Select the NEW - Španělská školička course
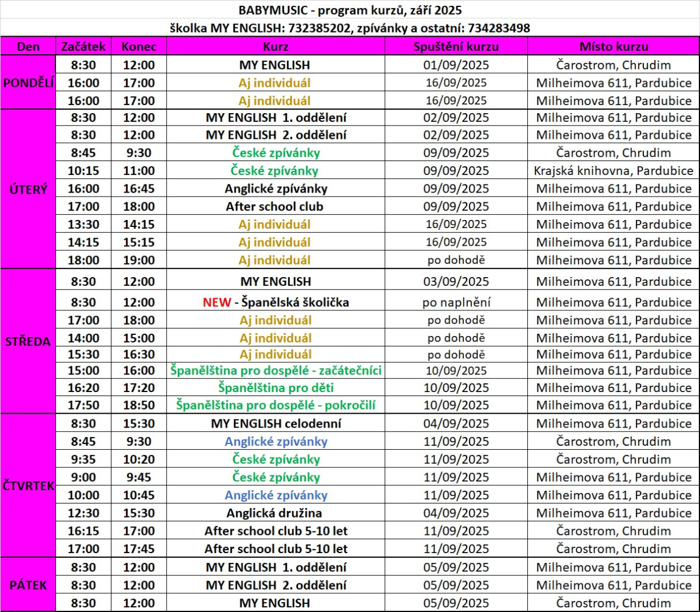Image resolution: width=700 pixels, height=612 pixels. [275, 302]
